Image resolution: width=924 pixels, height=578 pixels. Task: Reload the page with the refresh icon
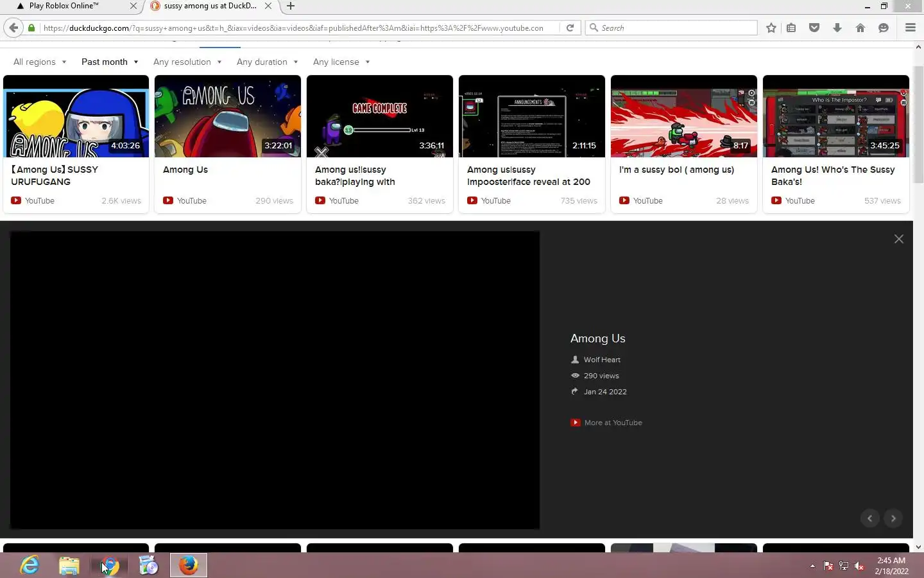pos(570,28)
